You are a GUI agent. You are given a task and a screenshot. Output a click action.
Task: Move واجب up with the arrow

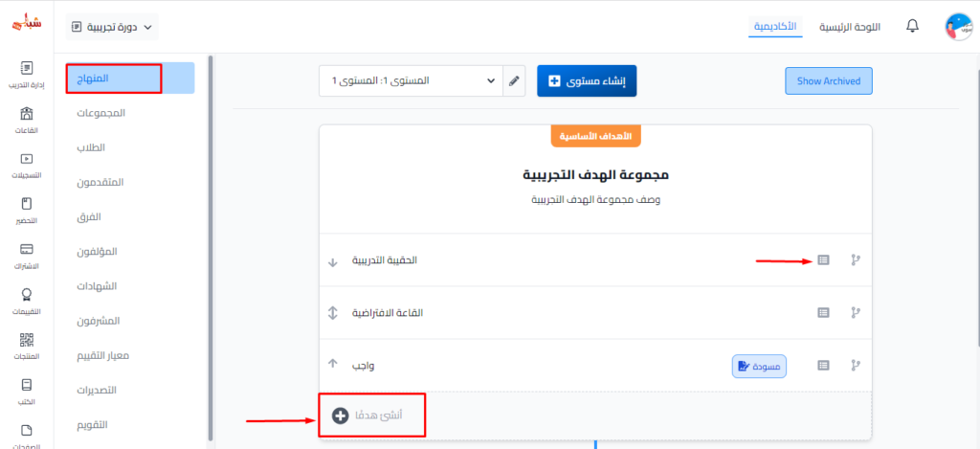(x=332, y=363)
